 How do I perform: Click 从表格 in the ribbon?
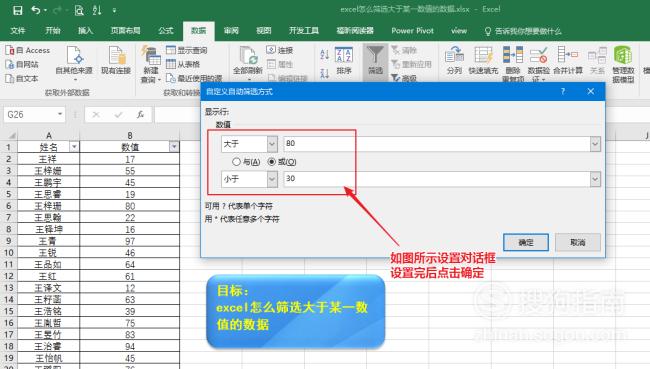183,64
